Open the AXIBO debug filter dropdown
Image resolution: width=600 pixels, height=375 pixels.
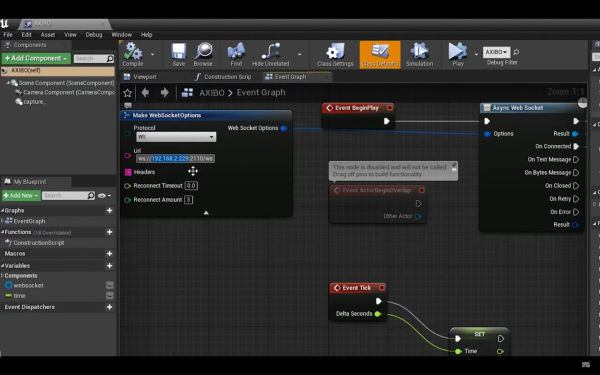pyautogui.click(x=496, y=52)
